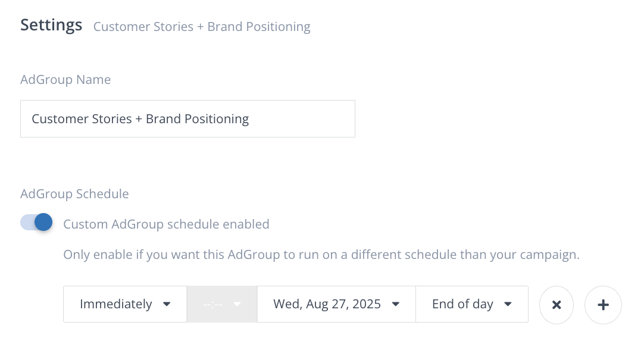Select the "End of day" text label
This screenshot has width=644, height=344.
[462, 304]
